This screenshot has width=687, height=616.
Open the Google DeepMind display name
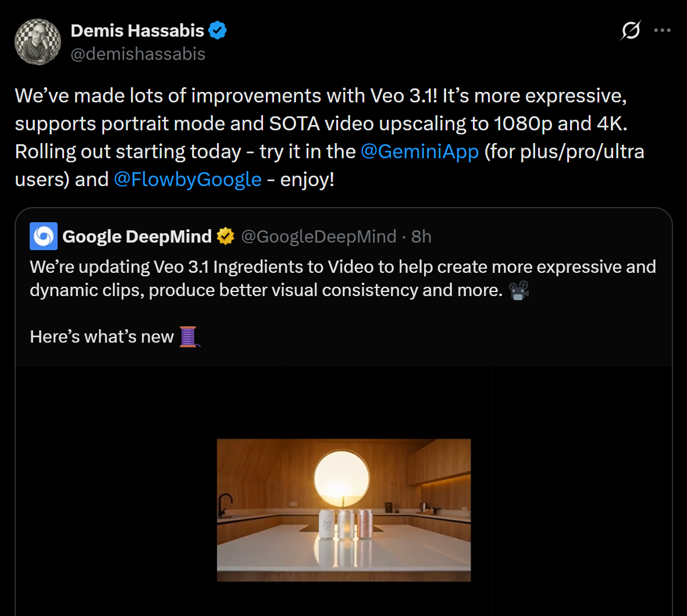tap(137, 236)
